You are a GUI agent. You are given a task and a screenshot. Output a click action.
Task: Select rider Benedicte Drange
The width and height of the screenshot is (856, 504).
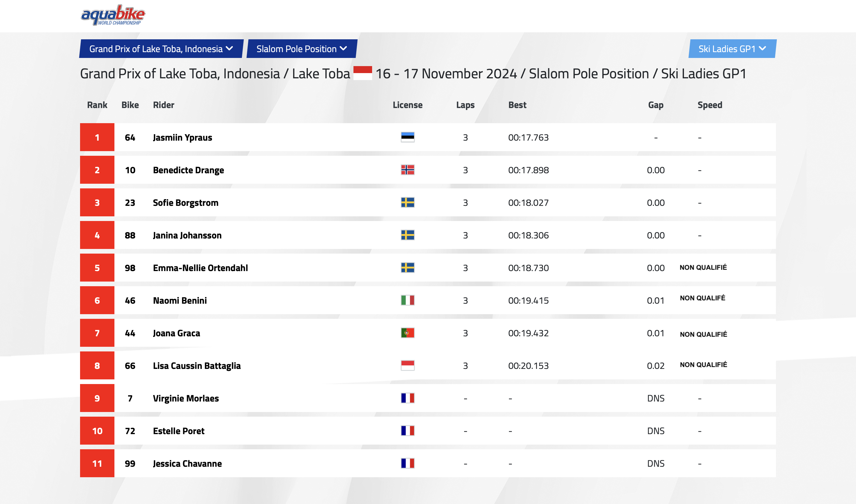(189, 170)
